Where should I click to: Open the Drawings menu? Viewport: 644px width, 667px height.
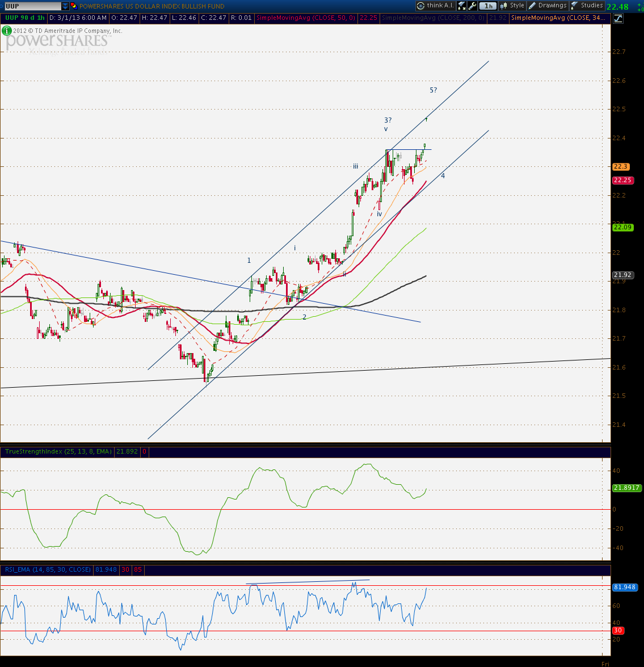(548, 6)
